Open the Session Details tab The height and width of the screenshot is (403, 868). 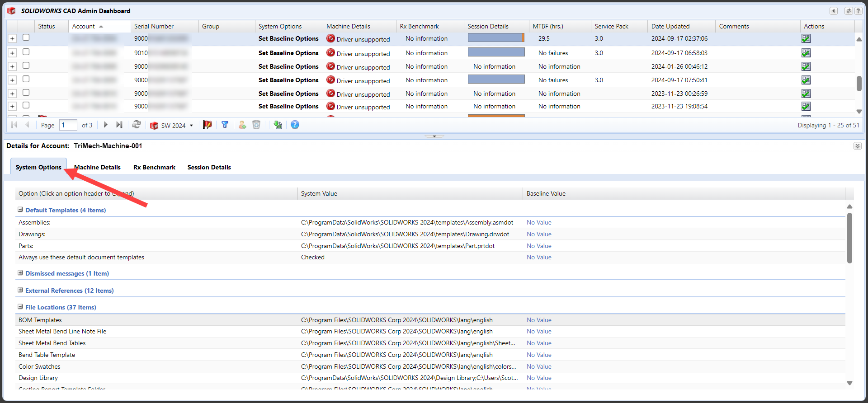point(209,167)
